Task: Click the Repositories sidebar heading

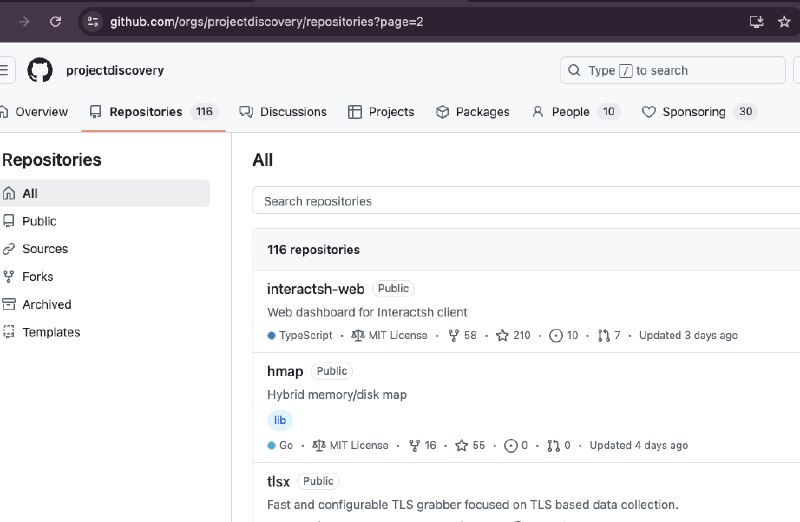Action: pyautogui.click(x=52, y=160)
